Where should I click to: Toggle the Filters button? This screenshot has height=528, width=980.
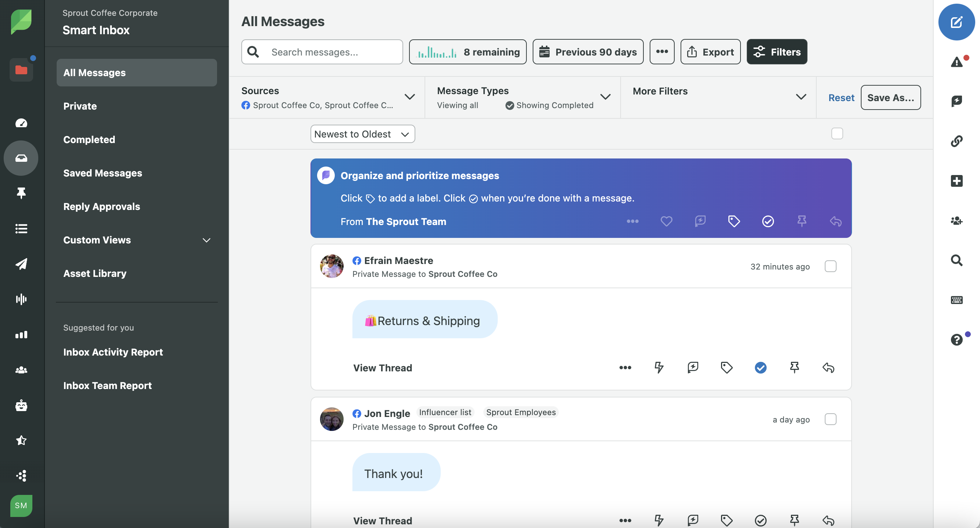coord(777,52)
